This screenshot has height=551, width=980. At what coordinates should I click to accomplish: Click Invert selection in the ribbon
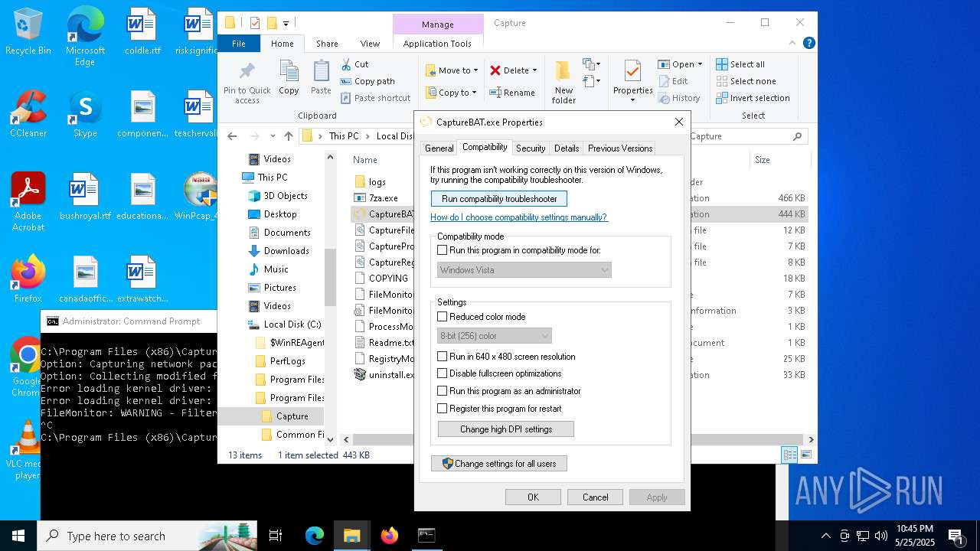click(753, 98)
